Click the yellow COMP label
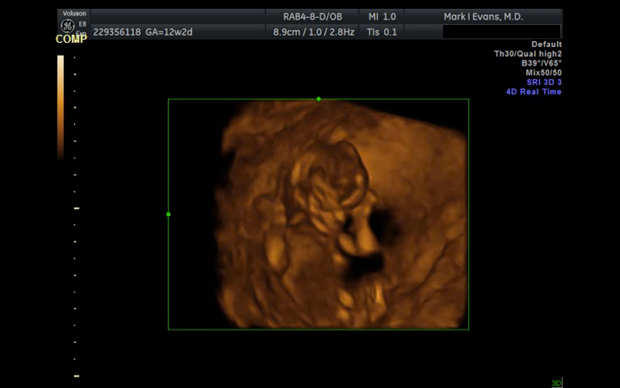Viewport: 620px width, 388px height. [x=71, y=39]
